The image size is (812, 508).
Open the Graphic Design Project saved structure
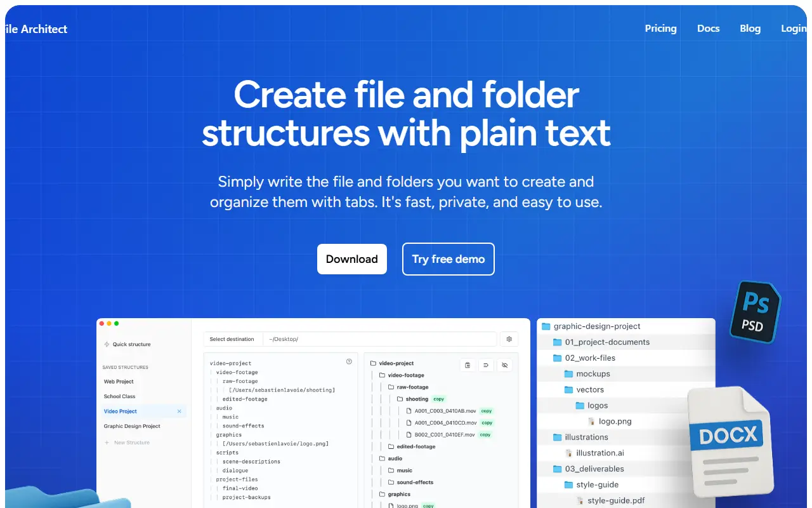pyautogui.click(x=132, y=426)
